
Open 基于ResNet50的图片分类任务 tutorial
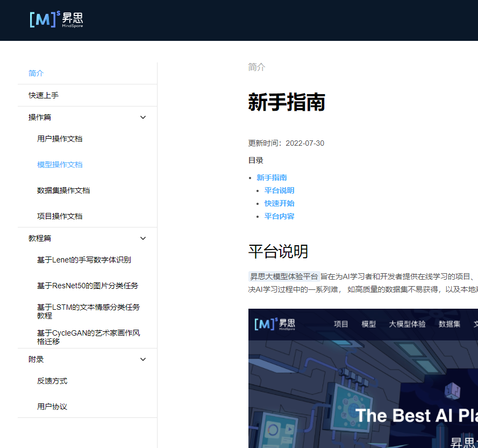click(x=88, y=286)
